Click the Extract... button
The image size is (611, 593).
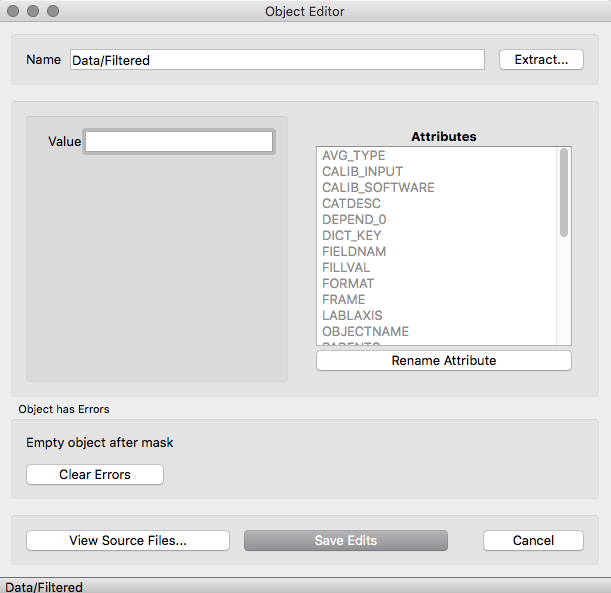540,60
